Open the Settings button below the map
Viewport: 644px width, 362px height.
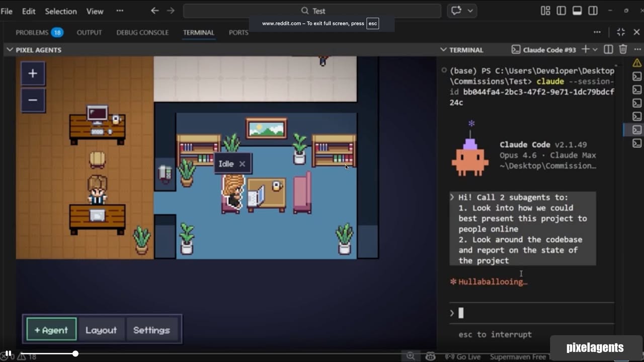152,330
